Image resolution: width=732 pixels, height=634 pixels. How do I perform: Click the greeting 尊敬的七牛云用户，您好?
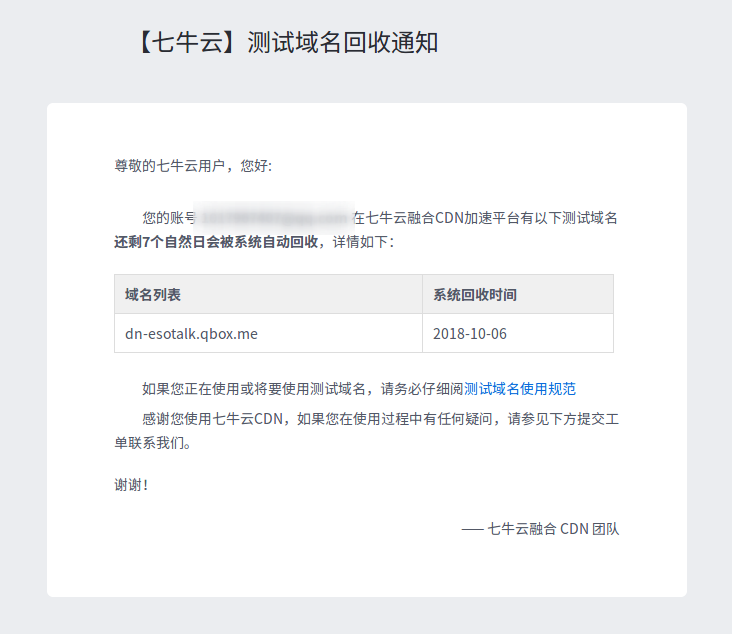(193, 166)
